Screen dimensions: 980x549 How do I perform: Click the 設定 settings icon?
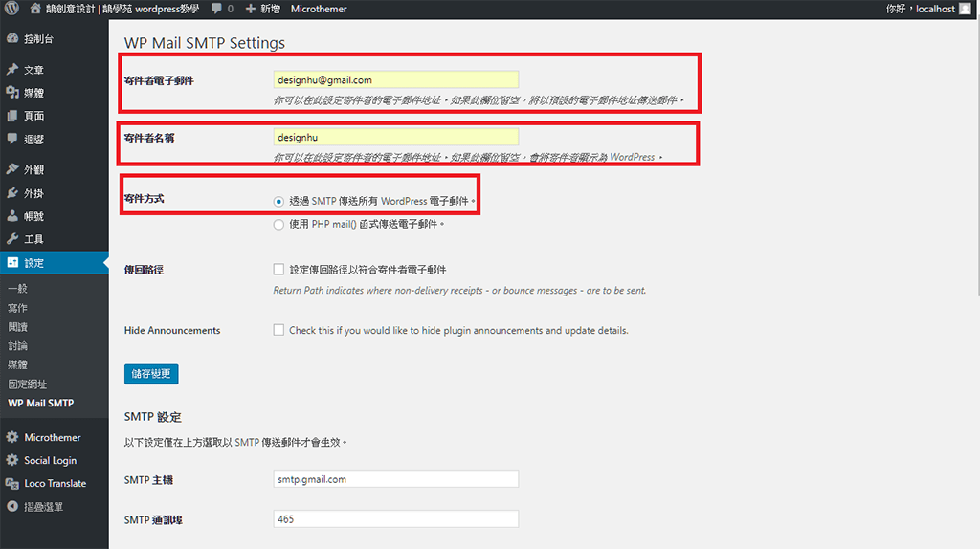pos(12,263)
